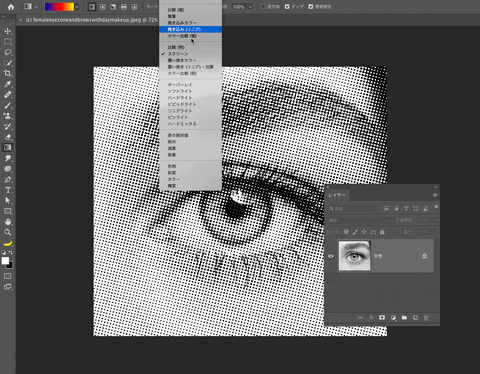
Task: Select the Quick Selection tool
Action: point(8,63)
